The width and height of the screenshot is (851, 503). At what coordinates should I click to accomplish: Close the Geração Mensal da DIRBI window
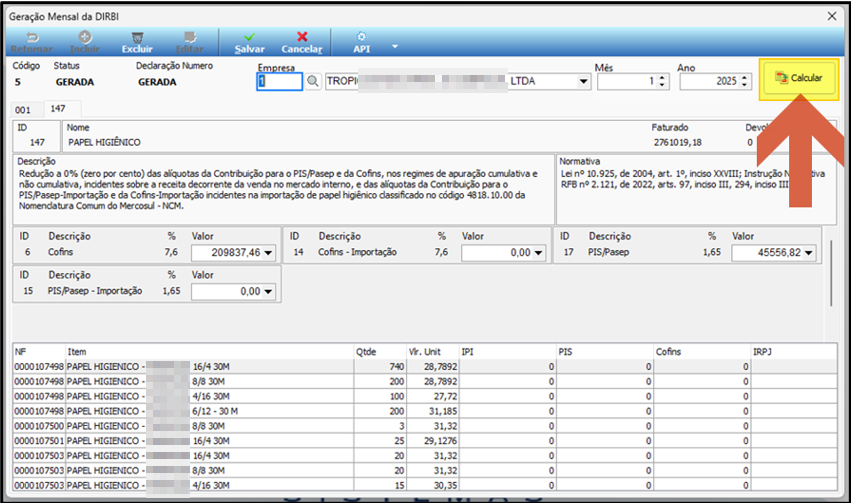pyautogui.click(x=831, y=16)
